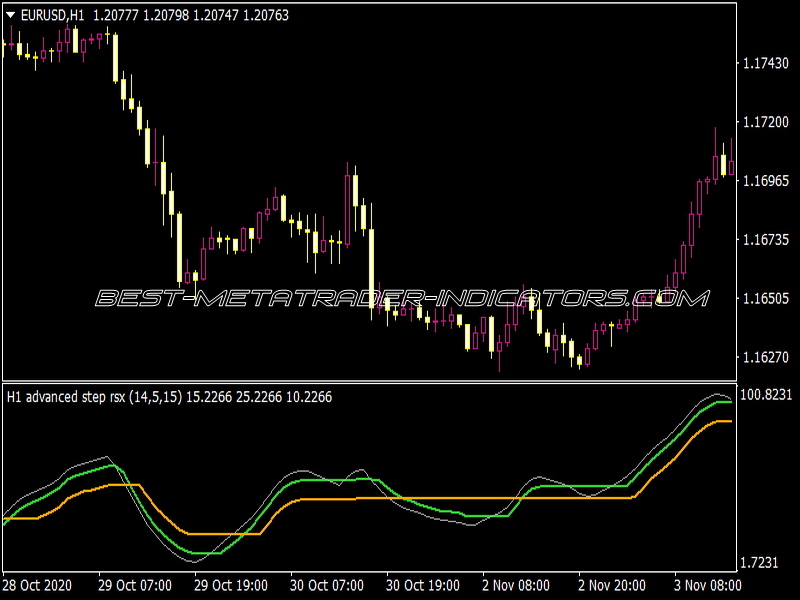Click the EURUSD,H1 chart title text

click(x=52, y=16)
